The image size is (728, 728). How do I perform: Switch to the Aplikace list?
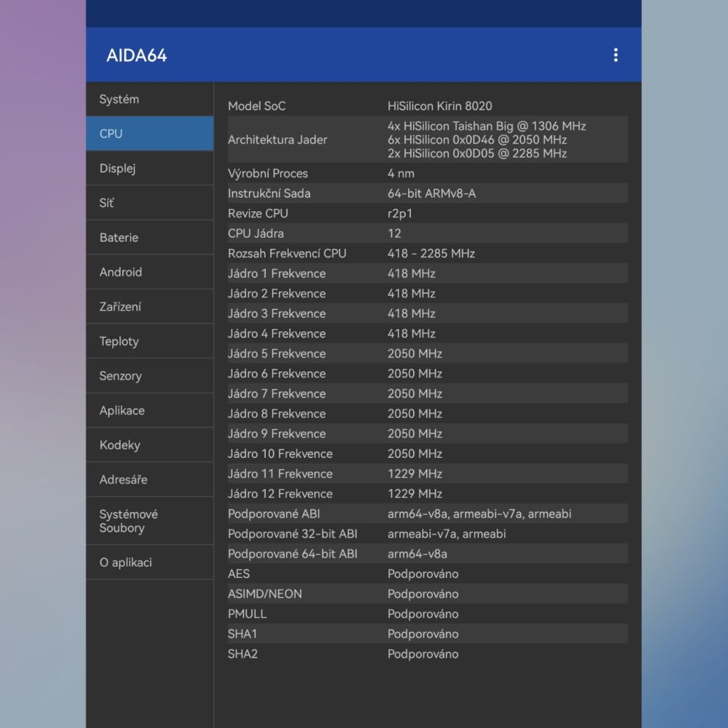coord(149,411)
